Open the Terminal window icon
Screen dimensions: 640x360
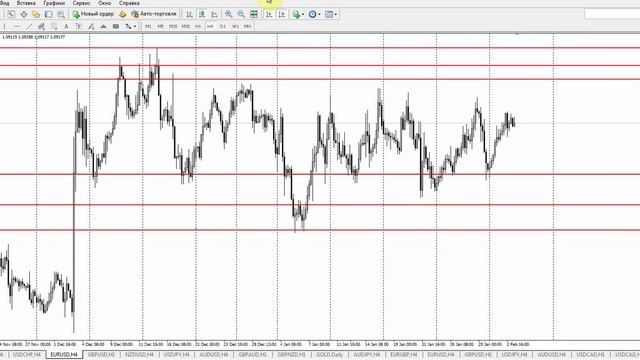click(49, 14)
